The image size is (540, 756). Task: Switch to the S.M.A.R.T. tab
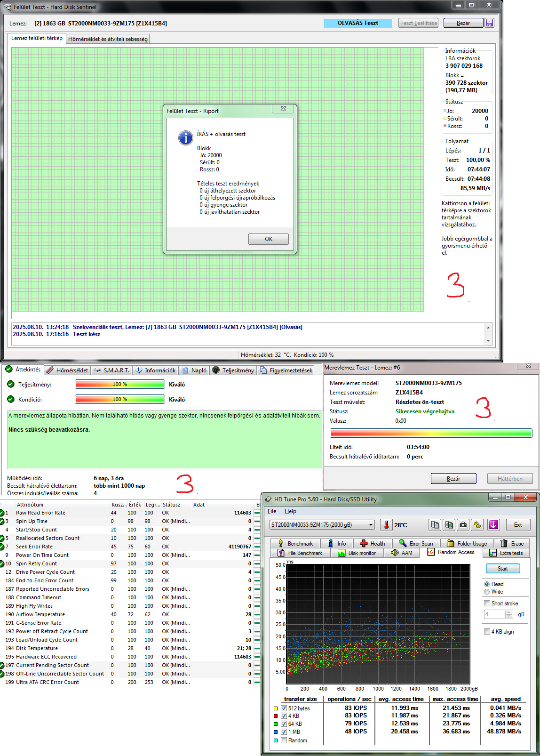pyautogui.click(x=111, y=370)
